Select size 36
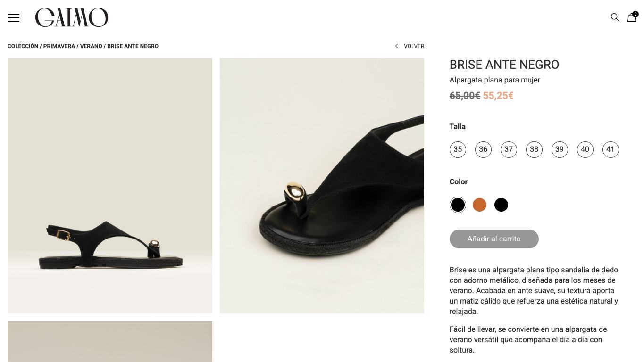 point(483,149)
